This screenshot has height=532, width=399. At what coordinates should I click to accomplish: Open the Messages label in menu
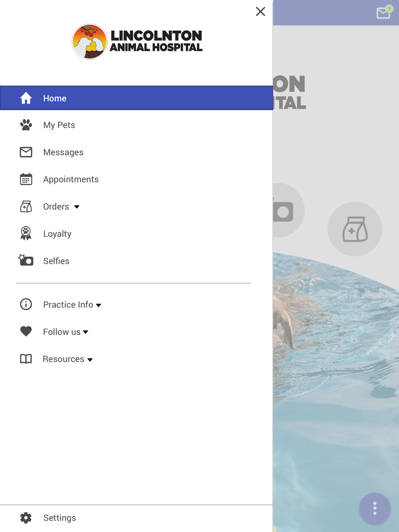coord(63,152)
